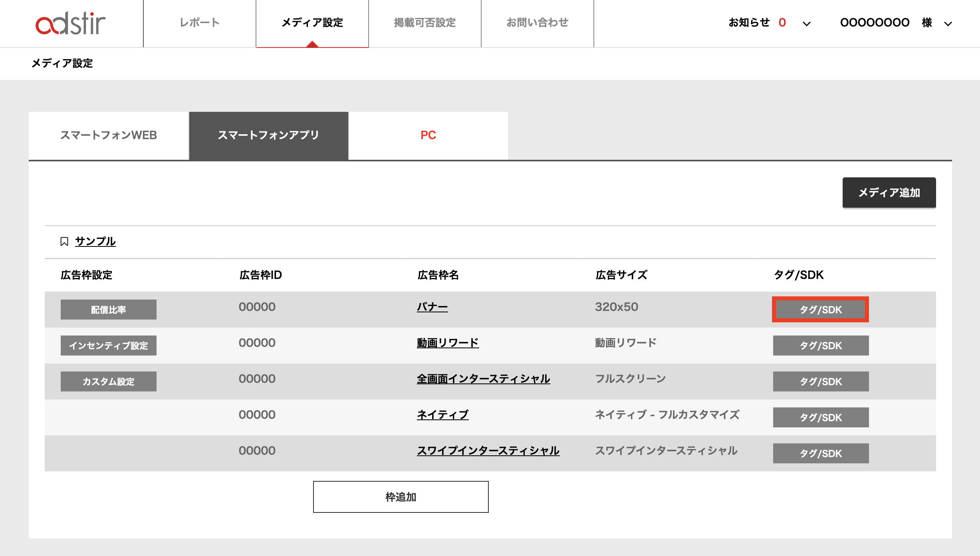Click the 配信比率 button
980x556 pixels.
tap(109, 310)
